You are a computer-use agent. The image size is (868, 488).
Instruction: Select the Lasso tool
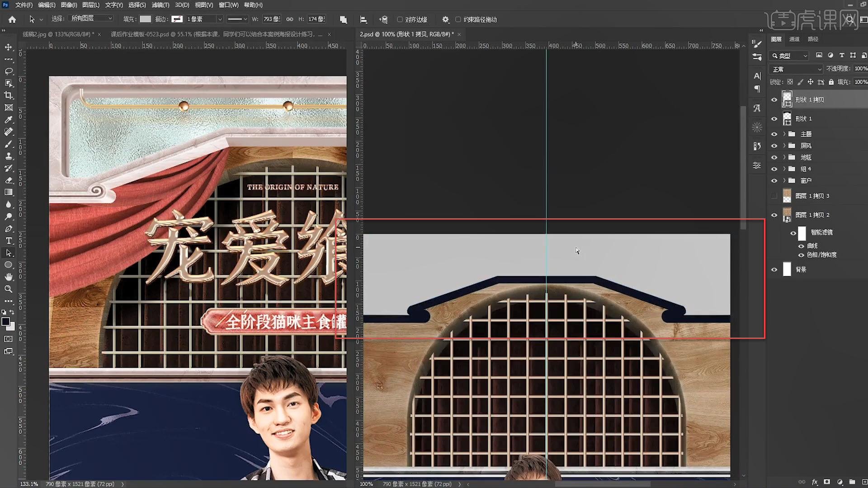click(8, 71)
